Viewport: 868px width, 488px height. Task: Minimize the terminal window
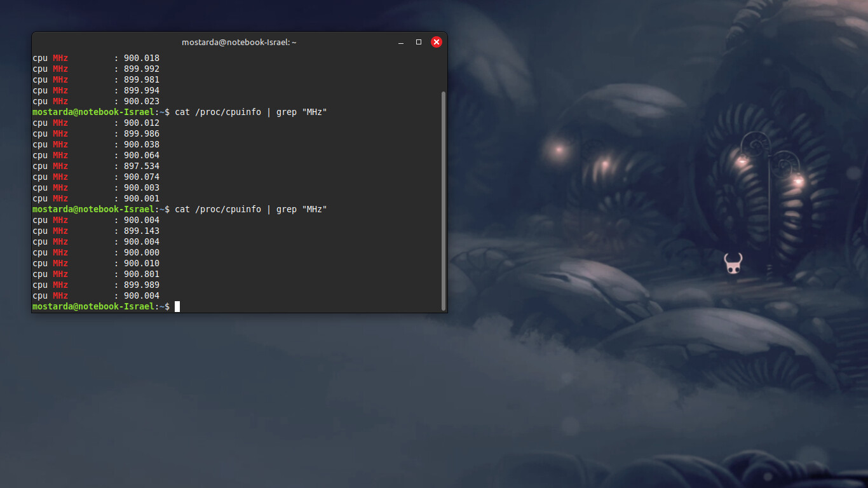[x=401, y=42]
